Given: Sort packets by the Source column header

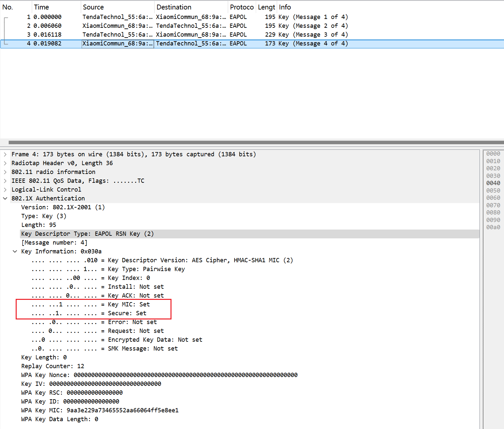Looking at the screenshot, I should [118, 7].
